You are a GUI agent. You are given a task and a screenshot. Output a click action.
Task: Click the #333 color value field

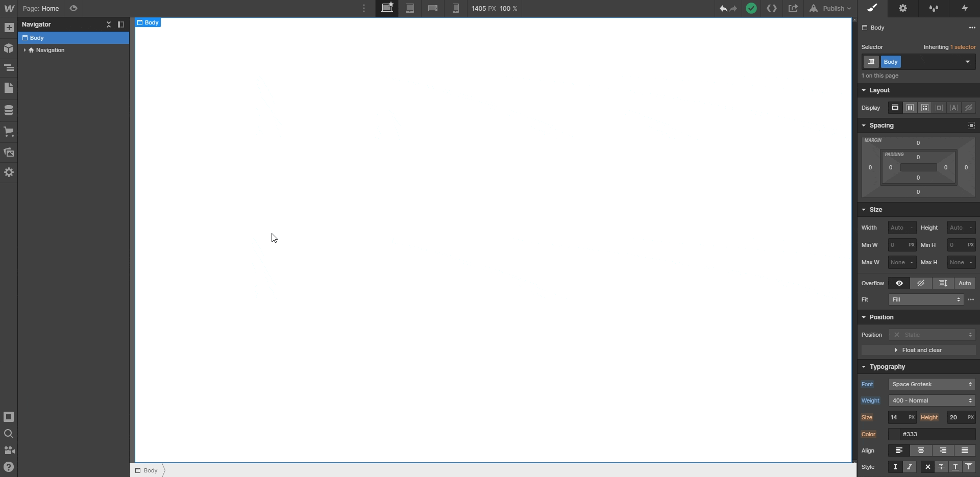(x=938, y=434)
